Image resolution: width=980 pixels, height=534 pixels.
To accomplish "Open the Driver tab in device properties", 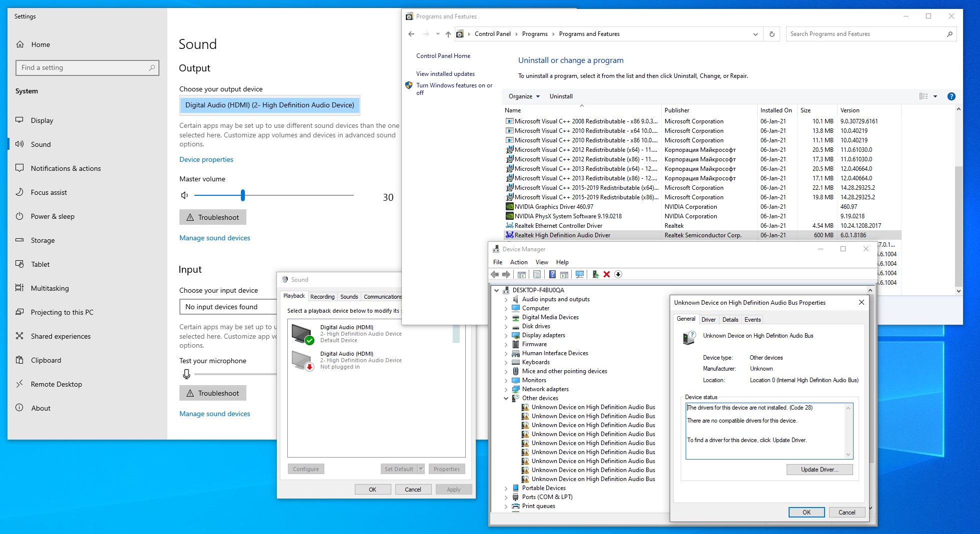I will pyautogui.click(x=708, y=320).
